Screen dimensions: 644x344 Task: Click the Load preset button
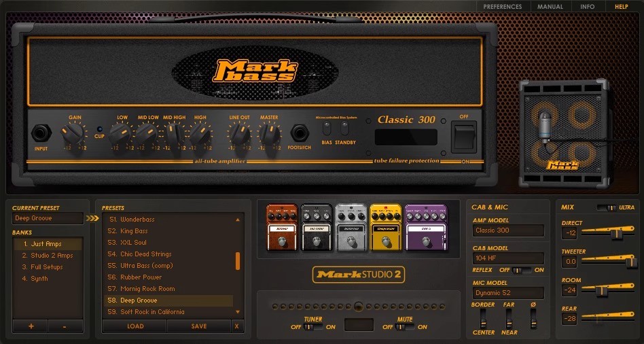tap(135, 326)
